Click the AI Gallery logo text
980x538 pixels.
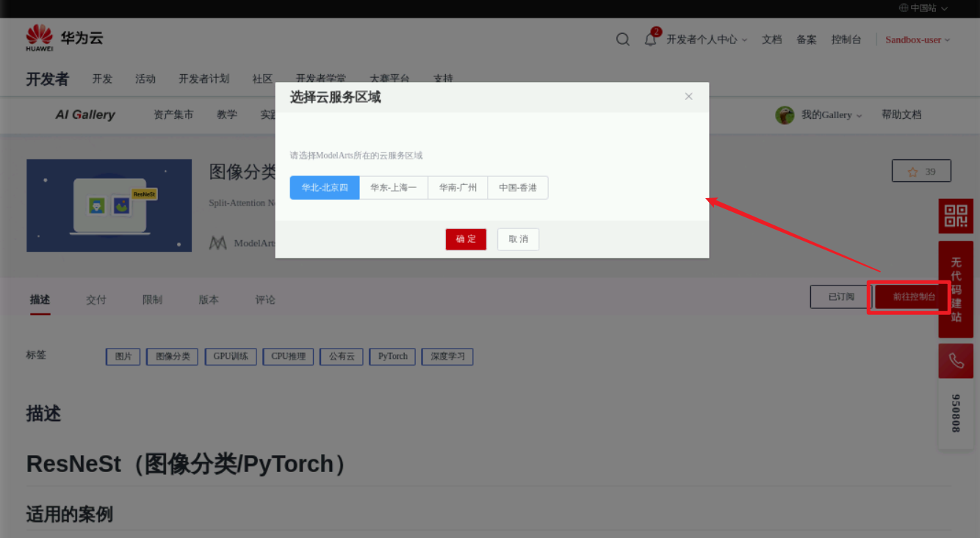pos(85,115)
